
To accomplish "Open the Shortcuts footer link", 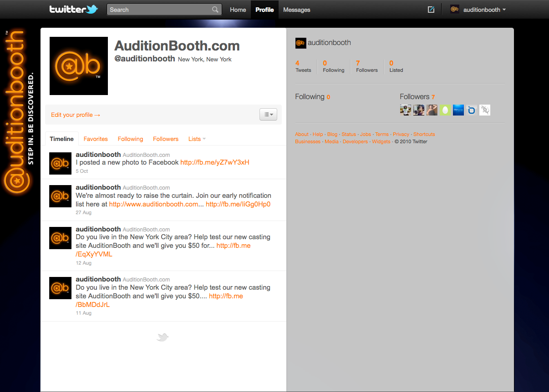I will tap(424, 134).
